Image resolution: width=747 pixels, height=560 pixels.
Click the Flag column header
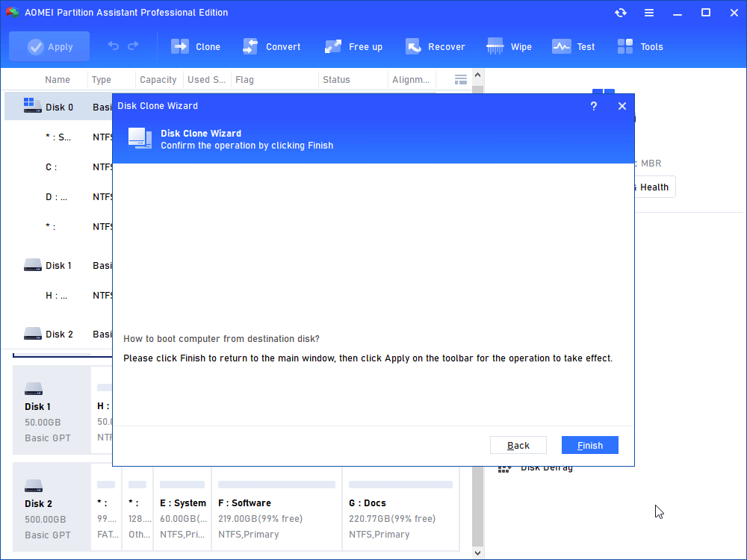tap(244, 80)
